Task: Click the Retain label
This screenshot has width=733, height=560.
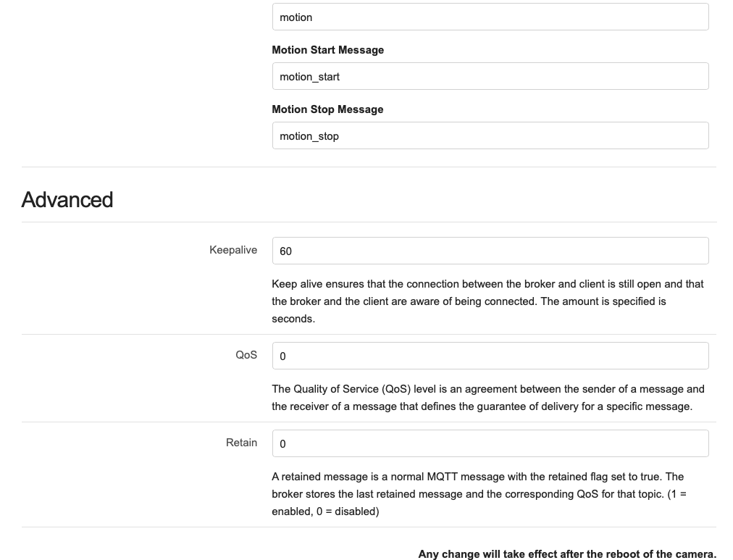Action: [241, 443]
